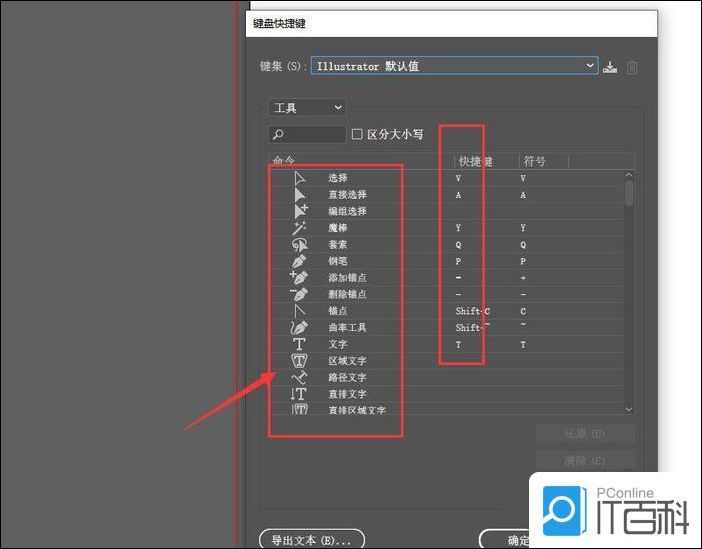
Task: Select the 钢笔 command label
Action: point(338,261)
